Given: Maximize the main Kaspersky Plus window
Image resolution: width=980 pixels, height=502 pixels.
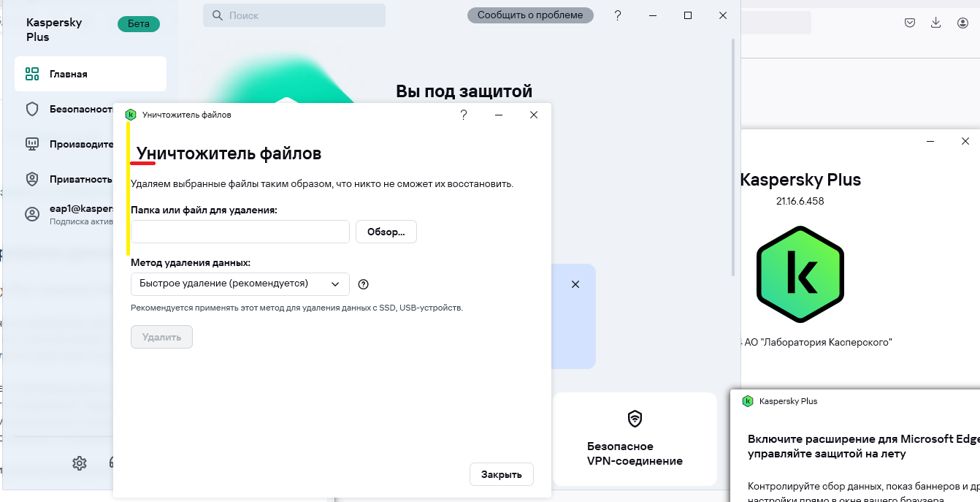Looking at the screenshot, I should tap(688, 15).
